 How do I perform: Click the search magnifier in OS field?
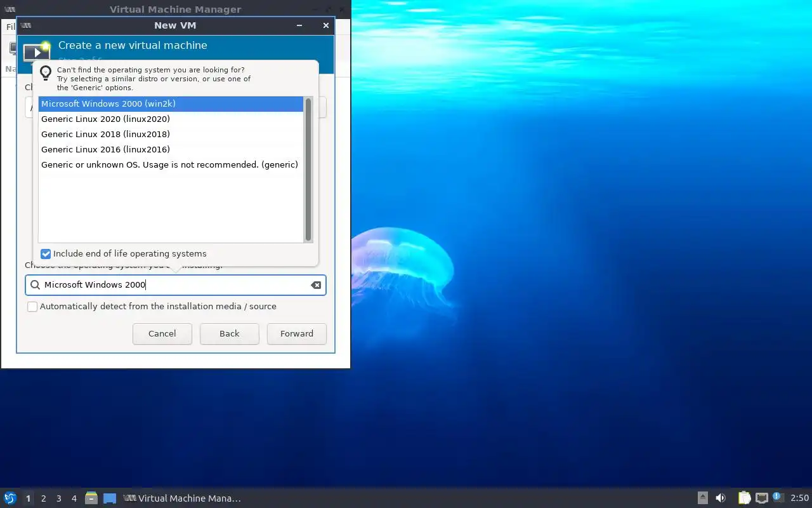pyautogui.click(x=35, y=285)
